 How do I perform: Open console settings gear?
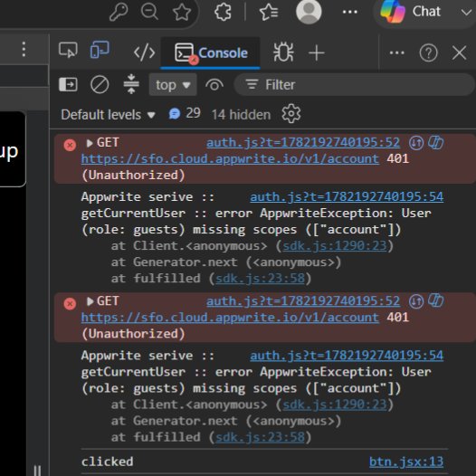291,113
